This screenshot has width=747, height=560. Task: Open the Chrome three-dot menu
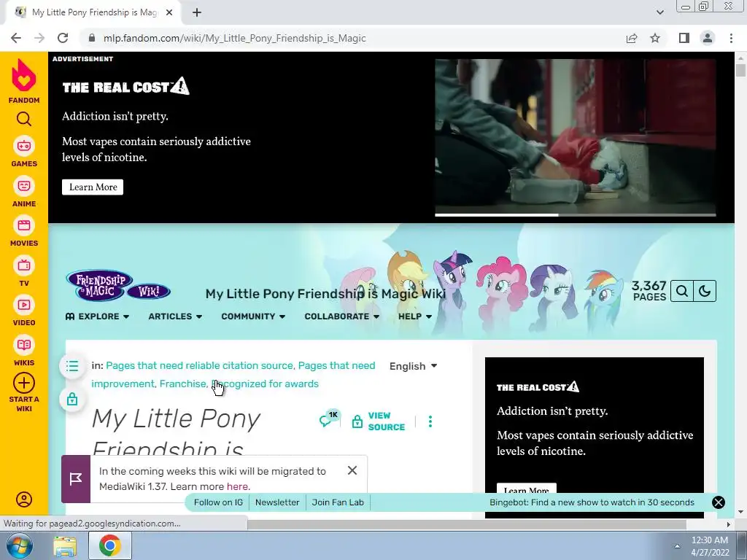coord(731,38)
